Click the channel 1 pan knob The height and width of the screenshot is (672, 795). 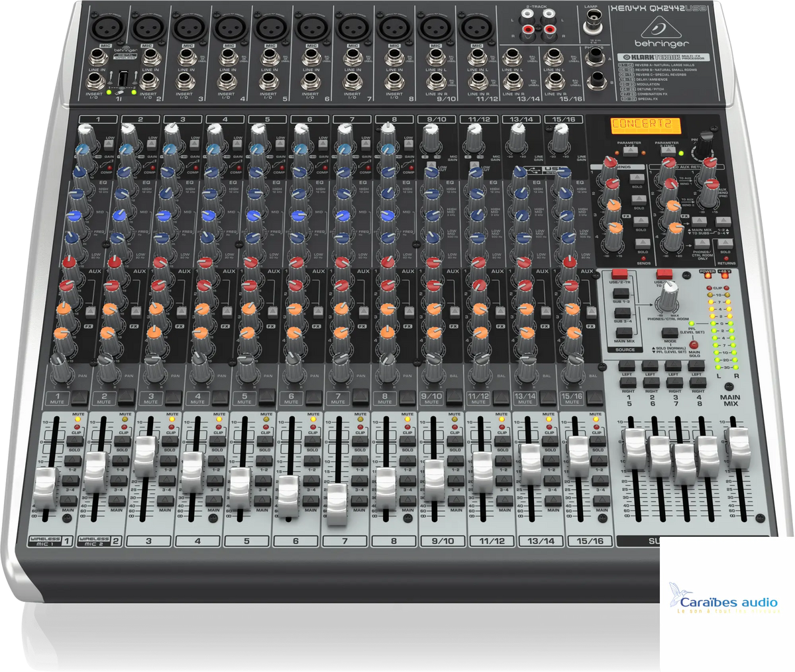pyautogui.click(x=61, y=369)
